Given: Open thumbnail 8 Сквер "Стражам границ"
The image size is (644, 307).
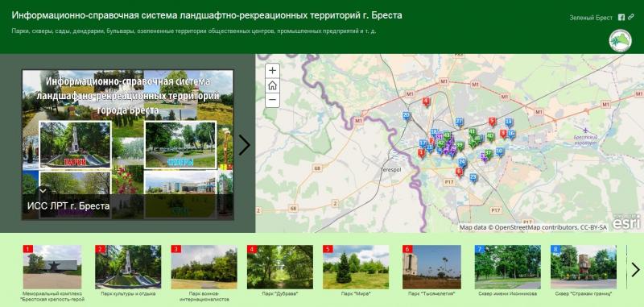Looking at the screenshot, I should (584, 268).
